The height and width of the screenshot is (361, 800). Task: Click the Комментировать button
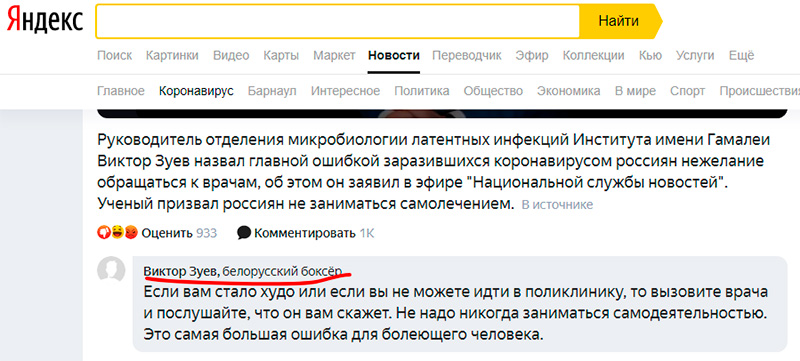click(305, 234)
